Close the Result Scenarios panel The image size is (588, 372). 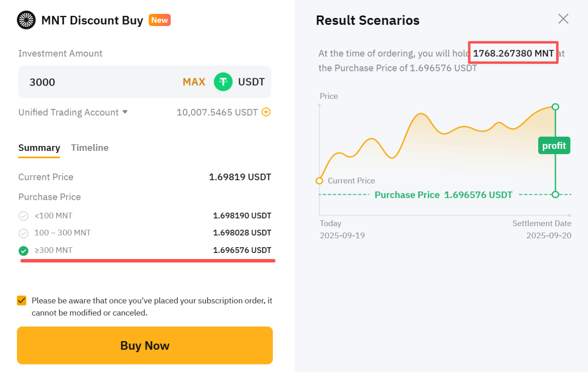563,19
